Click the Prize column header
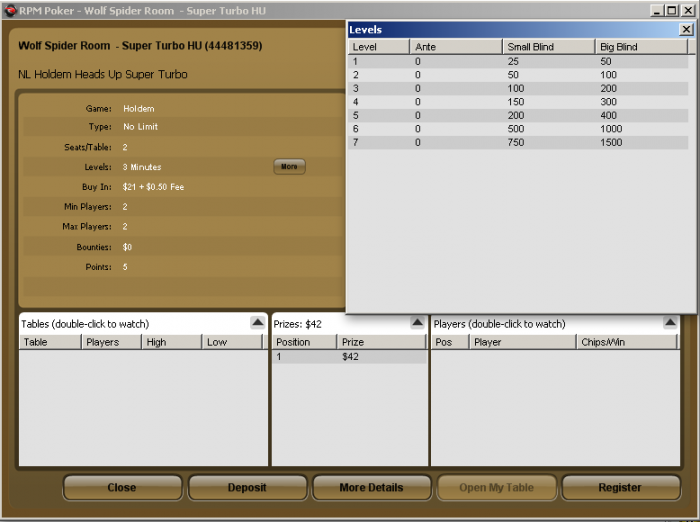 point(381,342)
